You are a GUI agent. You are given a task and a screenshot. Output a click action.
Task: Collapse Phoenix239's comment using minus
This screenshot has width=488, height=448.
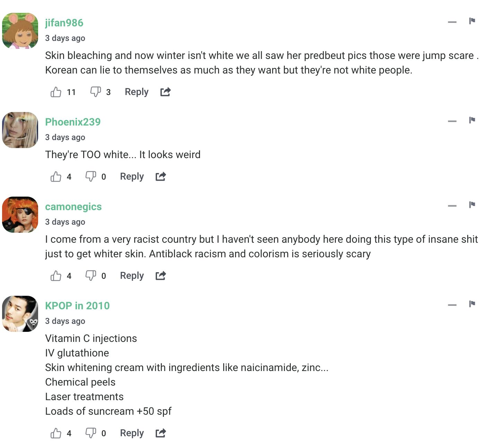(x=452, y=121)
